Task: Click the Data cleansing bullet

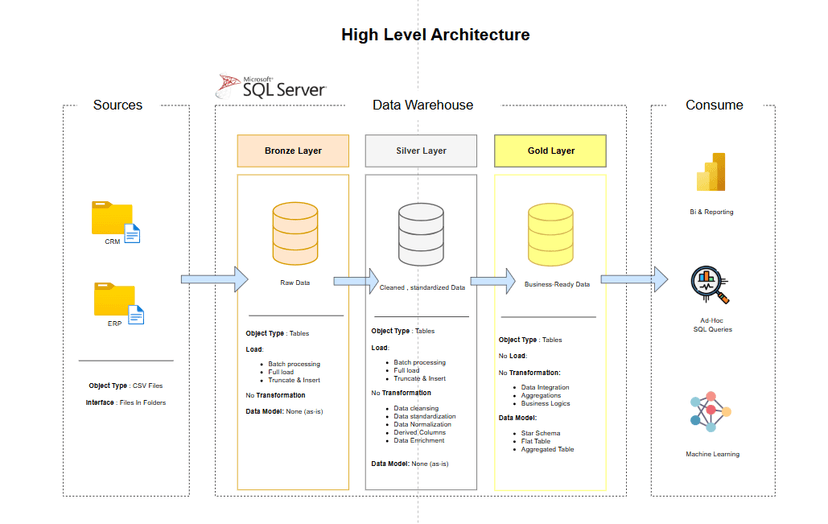Action: click(416, 408)
